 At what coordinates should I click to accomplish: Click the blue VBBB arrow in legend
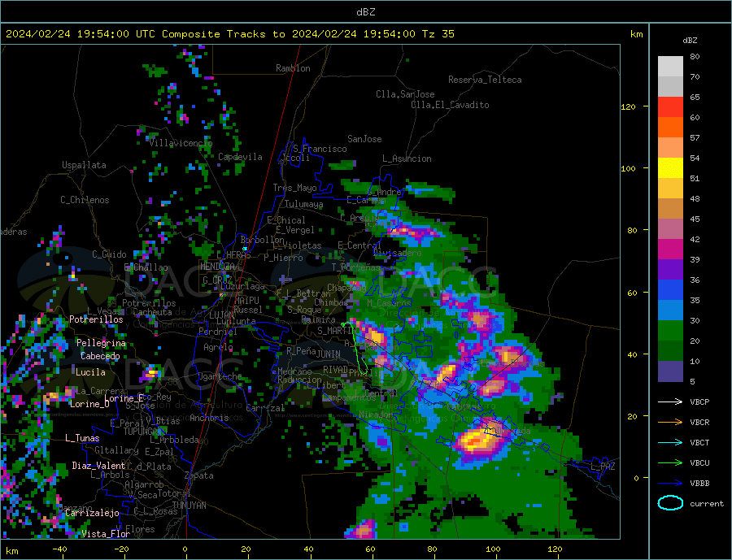tap(670, 484)
